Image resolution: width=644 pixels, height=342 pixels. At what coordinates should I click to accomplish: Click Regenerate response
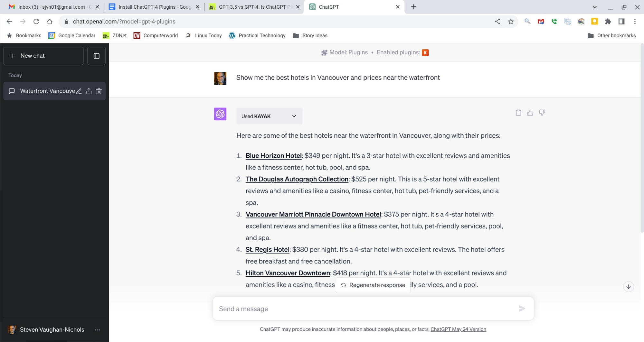(x=373, y=285)
